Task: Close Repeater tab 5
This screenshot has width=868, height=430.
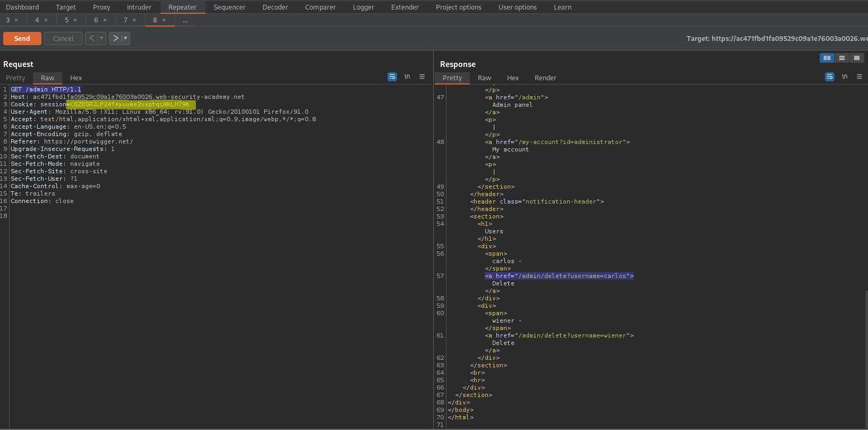Action: pyautogui.click(x=75, y=20)
